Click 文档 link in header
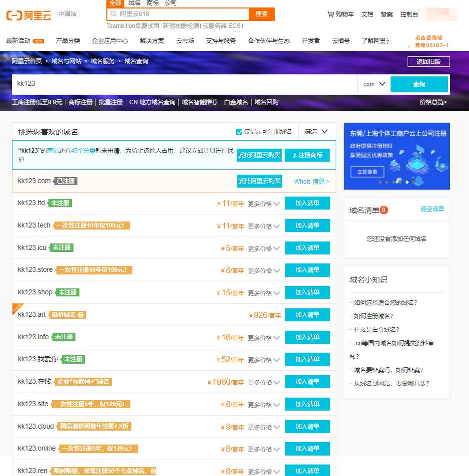Screen dimensions: 469x476 coord(367,14)
